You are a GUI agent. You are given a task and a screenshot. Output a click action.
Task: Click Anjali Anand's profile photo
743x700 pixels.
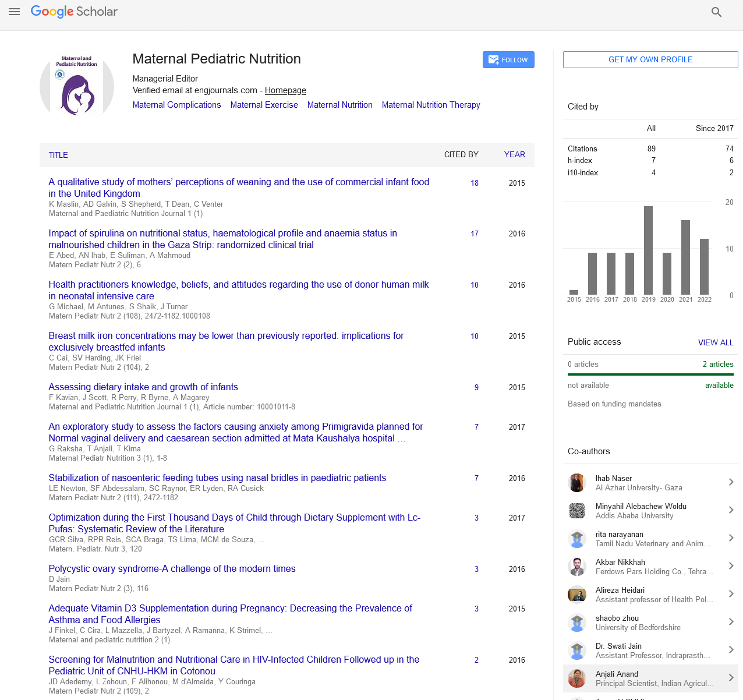[x=576, y=678]
